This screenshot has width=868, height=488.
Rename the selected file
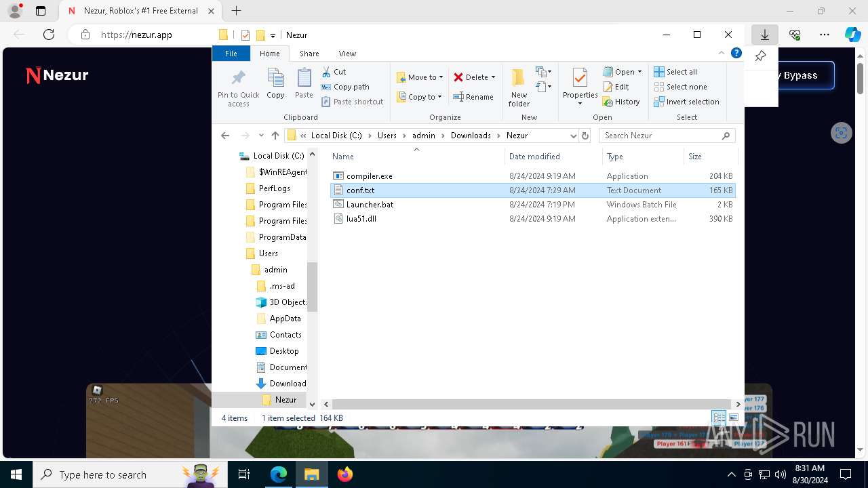(473, 97)
